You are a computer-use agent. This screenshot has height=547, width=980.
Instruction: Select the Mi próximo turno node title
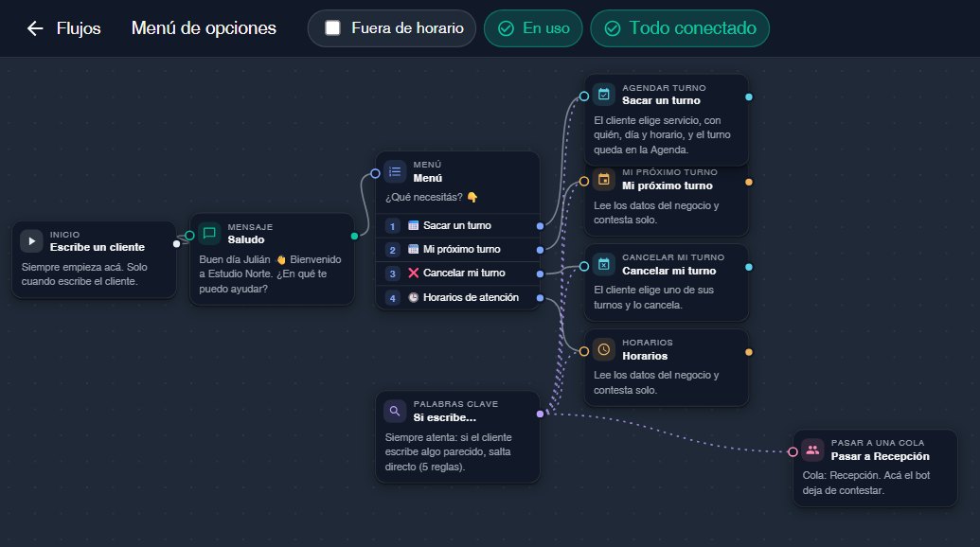pyautogui.click(x=667, y=185)
